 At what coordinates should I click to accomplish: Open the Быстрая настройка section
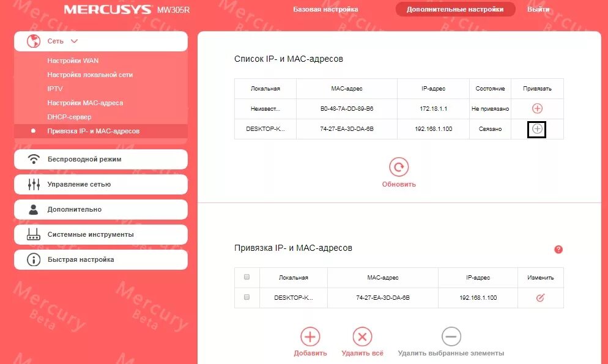pyautogui.click(x=101, y=259)
